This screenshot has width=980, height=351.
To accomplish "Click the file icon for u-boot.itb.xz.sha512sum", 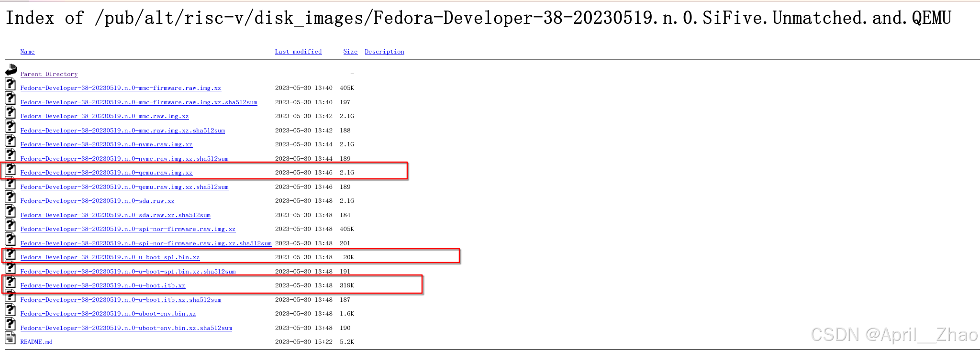I will tap(11, 296).
